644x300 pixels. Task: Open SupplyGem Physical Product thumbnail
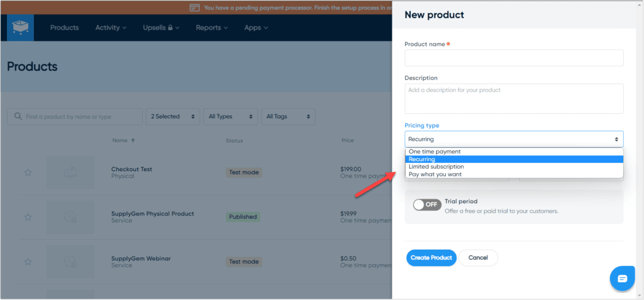(70, 217)
